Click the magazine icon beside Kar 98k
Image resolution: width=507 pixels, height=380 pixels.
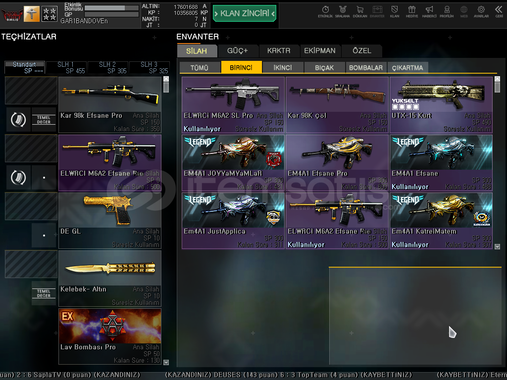pyautogui.click(x=18, y=120)
